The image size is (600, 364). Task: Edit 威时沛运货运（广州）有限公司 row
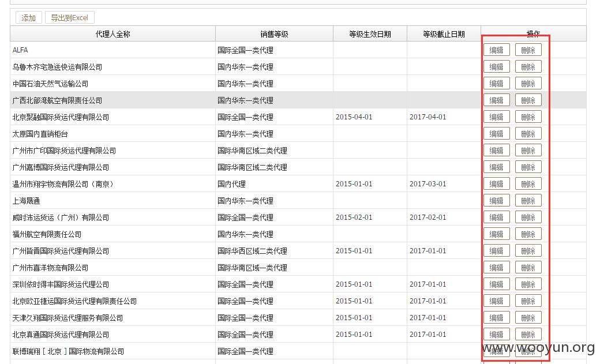point(496,217)
